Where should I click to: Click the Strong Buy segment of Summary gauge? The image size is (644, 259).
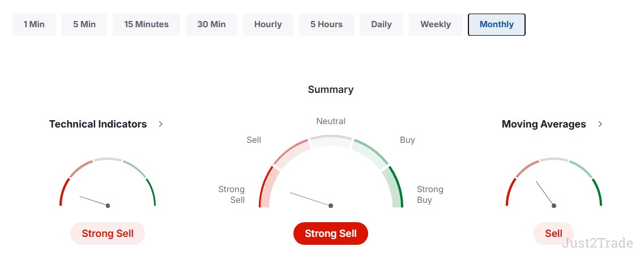point(394,188)
